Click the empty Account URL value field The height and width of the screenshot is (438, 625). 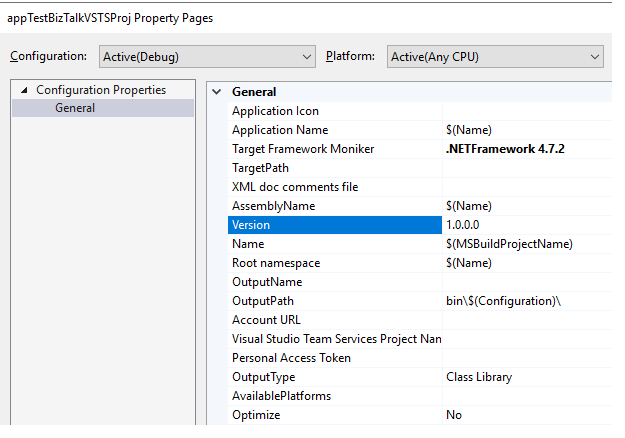tap(527, 320)
